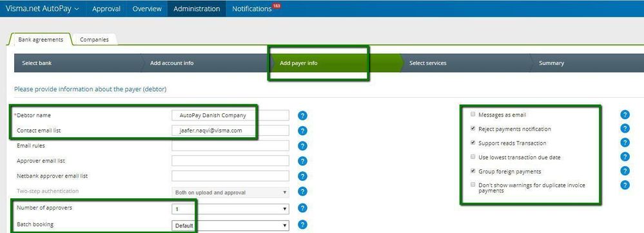
Task: Open help icon for Number of approvers
Action: (x=302, y=209)
